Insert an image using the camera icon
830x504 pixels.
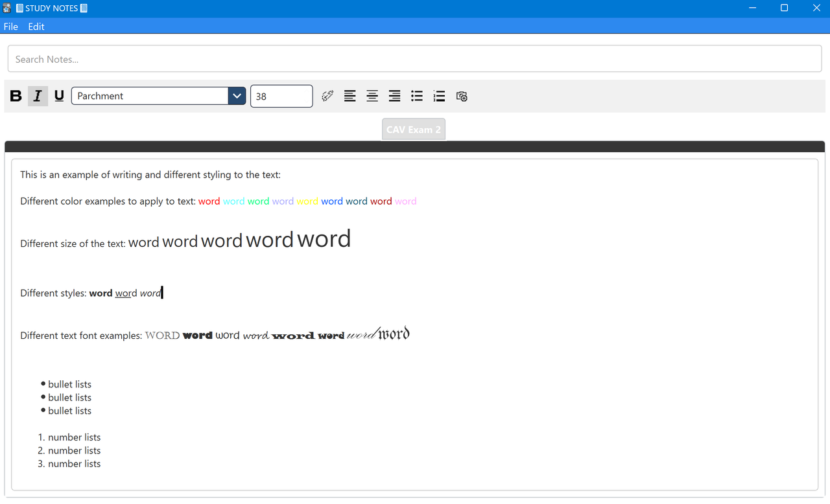[x=462, y=96]
